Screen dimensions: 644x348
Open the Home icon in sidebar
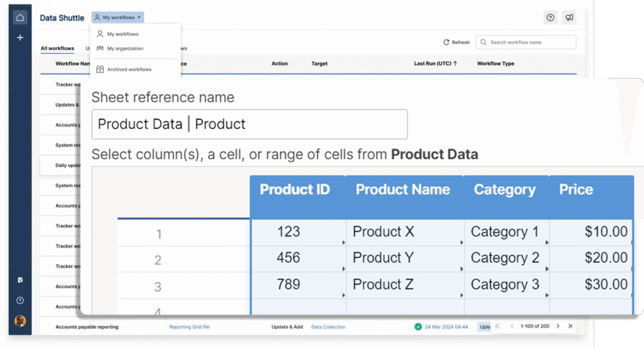(x=19, y=17)
